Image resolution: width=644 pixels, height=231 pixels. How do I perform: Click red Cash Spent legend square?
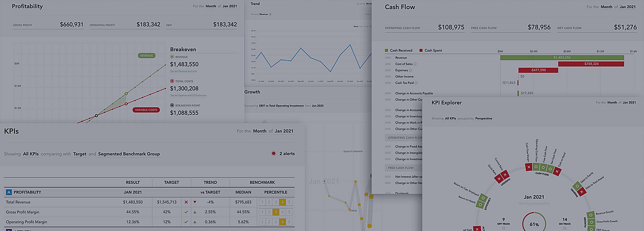click(x=421, y=51)
